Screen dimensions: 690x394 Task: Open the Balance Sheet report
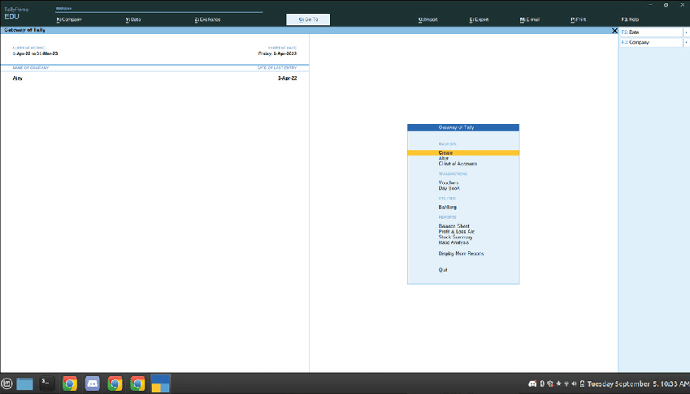(454, 226)
